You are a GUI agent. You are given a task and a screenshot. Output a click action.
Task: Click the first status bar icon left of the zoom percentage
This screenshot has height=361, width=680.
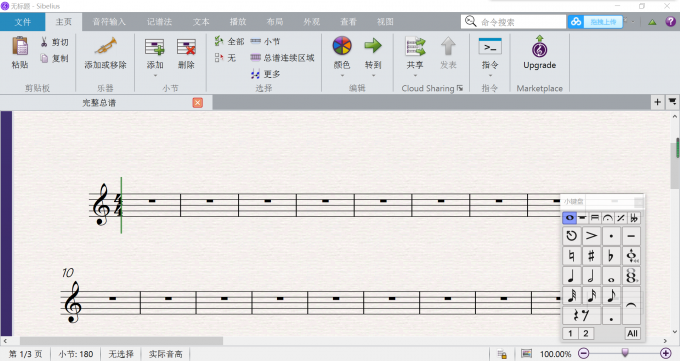pos(502,354)
